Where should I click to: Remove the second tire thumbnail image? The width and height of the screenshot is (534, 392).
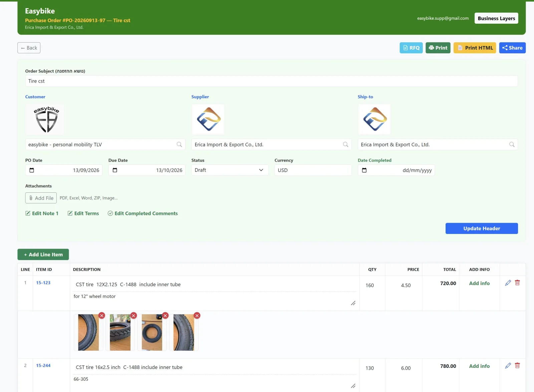133,315
